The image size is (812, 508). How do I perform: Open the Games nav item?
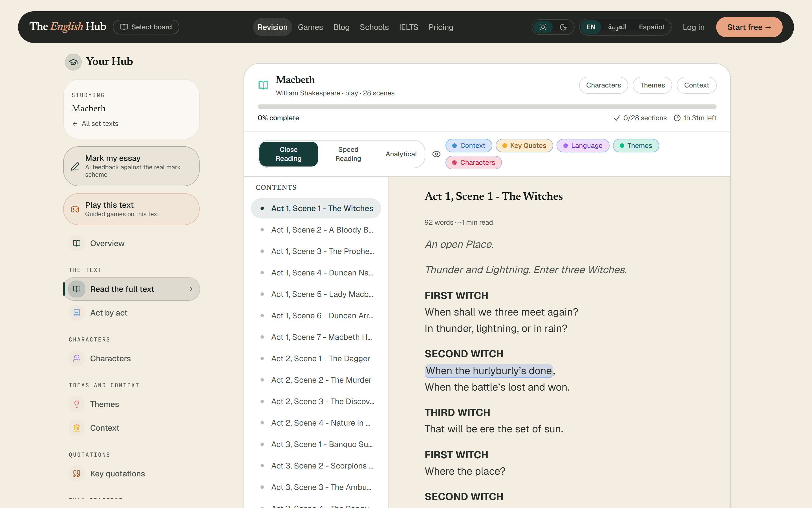tap(310, 27)
